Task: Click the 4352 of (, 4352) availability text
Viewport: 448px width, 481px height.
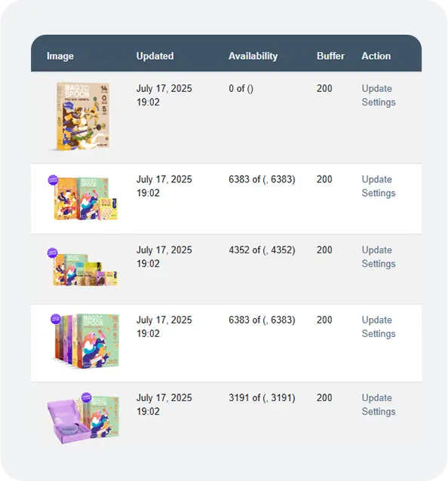Action: pyautogui.click(x=262, y=250)
